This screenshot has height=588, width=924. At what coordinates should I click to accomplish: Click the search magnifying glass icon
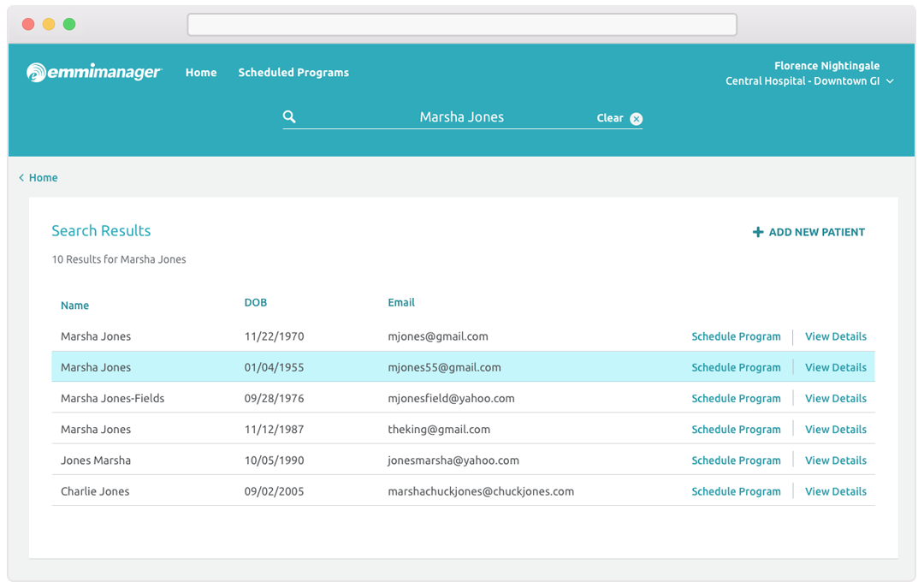click(289, 117)
